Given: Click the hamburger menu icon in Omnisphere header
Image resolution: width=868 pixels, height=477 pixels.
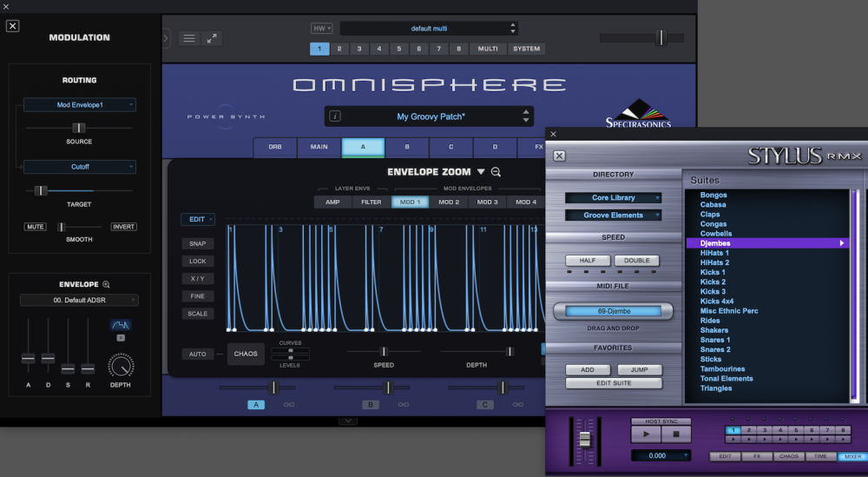Looking at the screenshot, I should click(188, 39).
